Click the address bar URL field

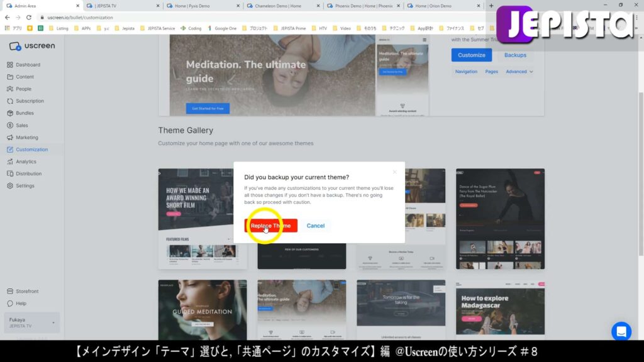pyautogui.click(x=263, y=18)
